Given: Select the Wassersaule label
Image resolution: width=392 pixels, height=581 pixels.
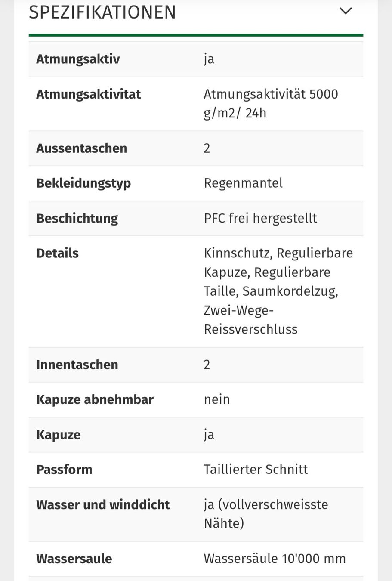Looking at the screenshot, I should pos(74,559).
